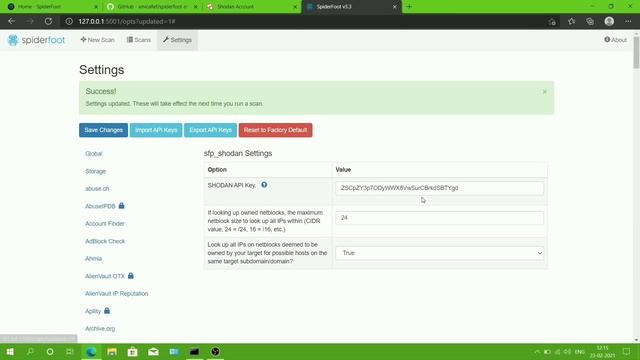The width and height of the screenshot is (640, 360).
Task: Click Microsoft Edge taskbar icon
Action: pos(91,351)
